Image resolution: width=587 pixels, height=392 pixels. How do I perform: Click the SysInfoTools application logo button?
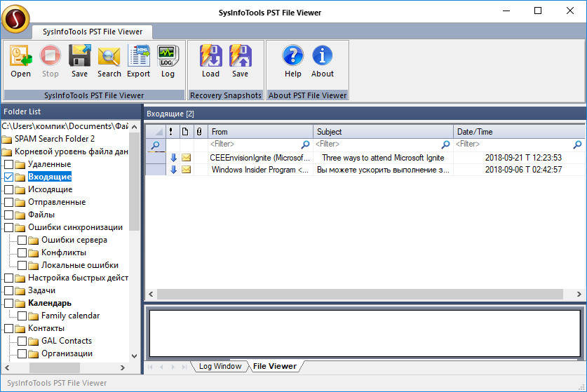(x=15, y=18)
